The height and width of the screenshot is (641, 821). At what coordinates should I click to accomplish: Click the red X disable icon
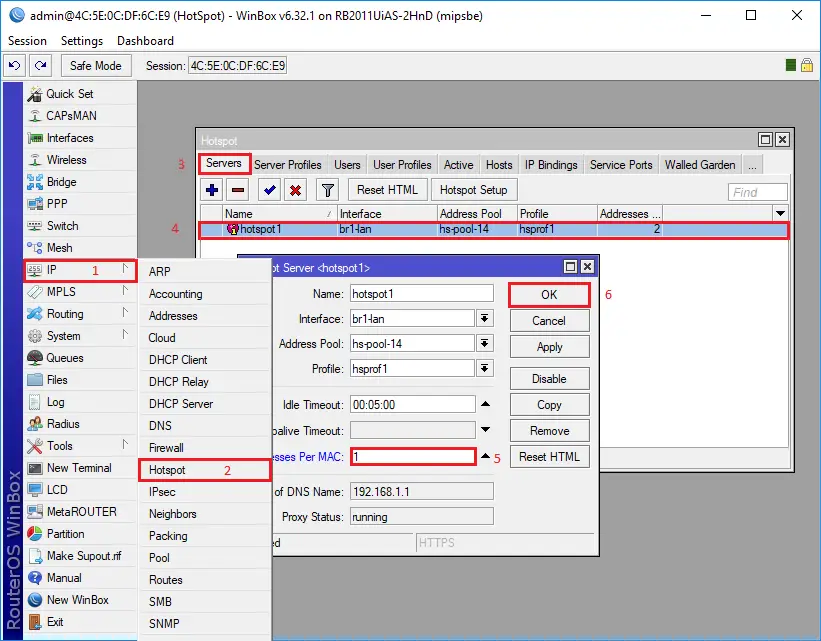tap(296, 190)
